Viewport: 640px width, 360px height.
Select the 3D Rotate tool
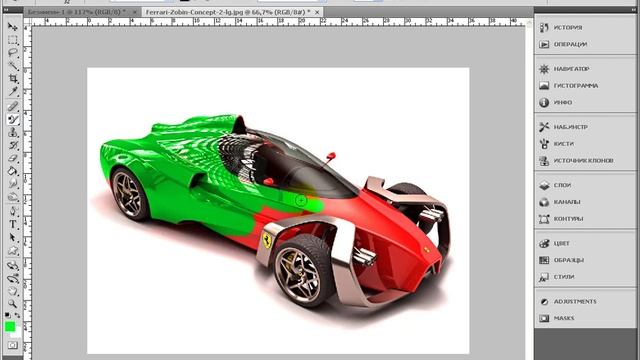click(13, 265)
